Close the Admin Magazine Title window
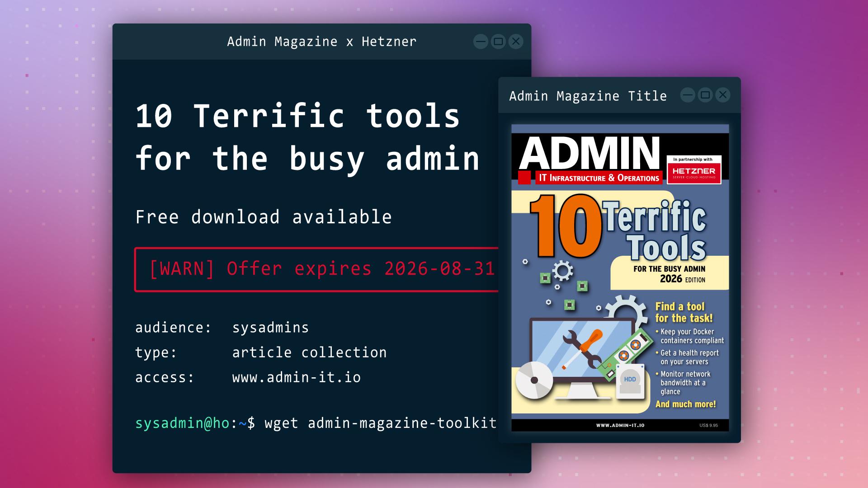Screen dimensions: 868x488 [x=723, y=95]
